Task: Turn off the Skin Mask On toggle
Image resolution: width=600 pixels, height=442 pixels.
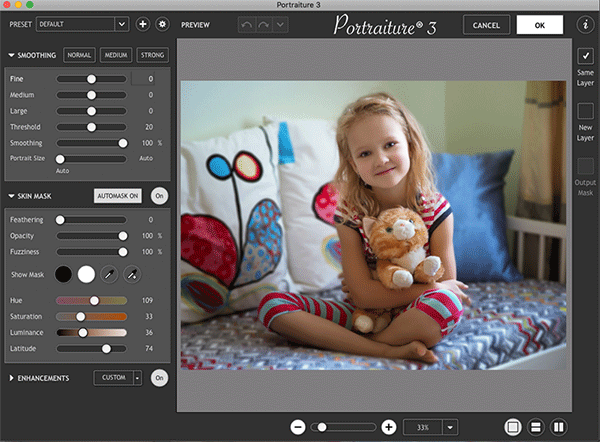Action: coord(159,196)
